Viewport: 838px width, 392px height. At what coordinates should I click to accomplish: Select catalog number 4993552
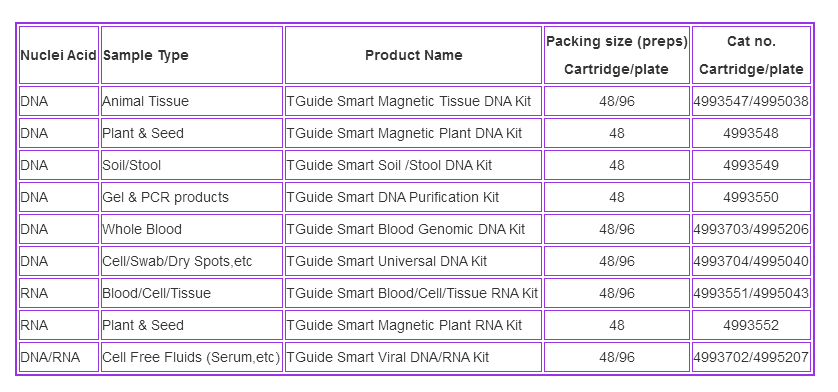coord(751,326)
